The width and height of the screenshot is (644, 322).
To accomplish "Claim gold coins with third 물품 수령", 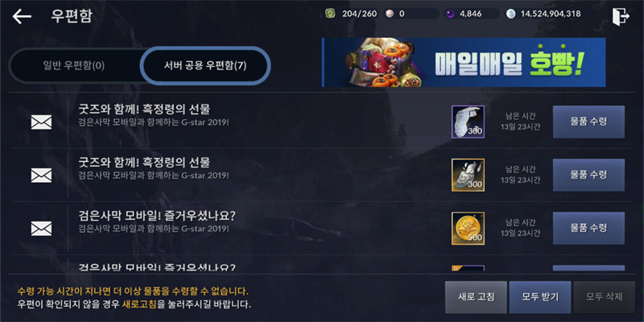I will click(x=588, y=229).
